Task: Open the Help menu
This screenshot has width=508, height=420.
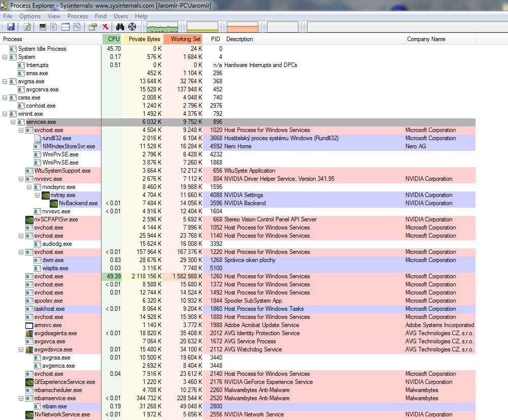Action: point(141,16)
